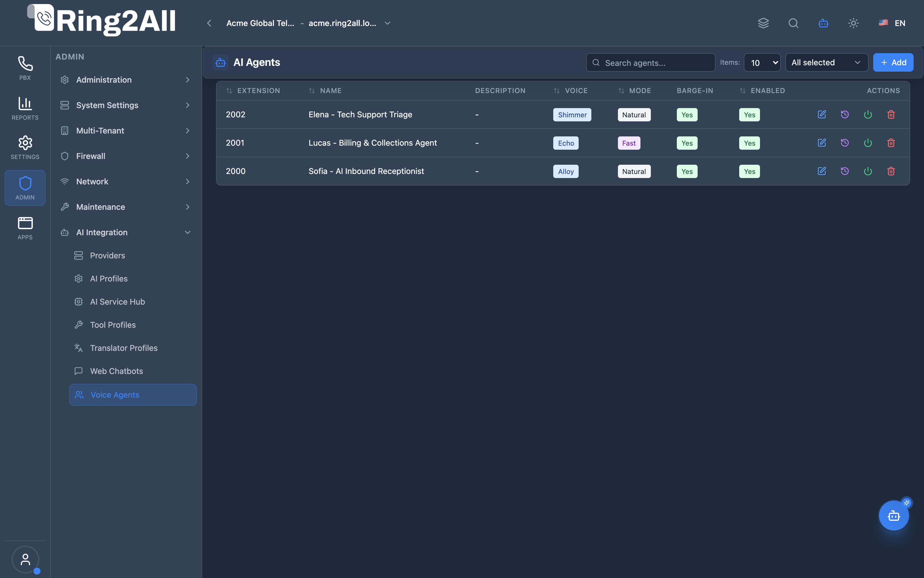
Task: Edit the Sofia - AI Inbound Receptionist agent
Action: tap(822, 171)
